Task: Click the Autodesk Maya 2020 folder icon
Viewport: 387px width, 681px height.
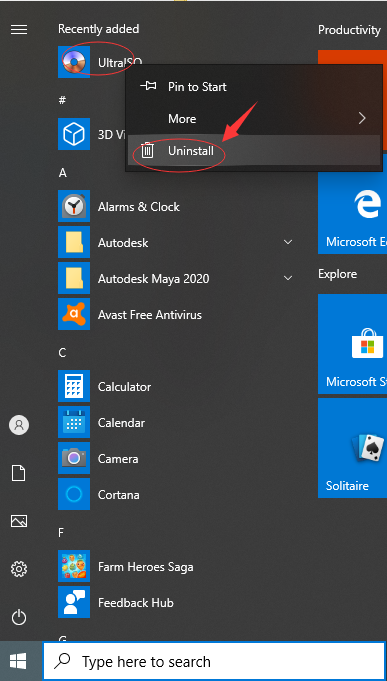Action: pos(74,278)
